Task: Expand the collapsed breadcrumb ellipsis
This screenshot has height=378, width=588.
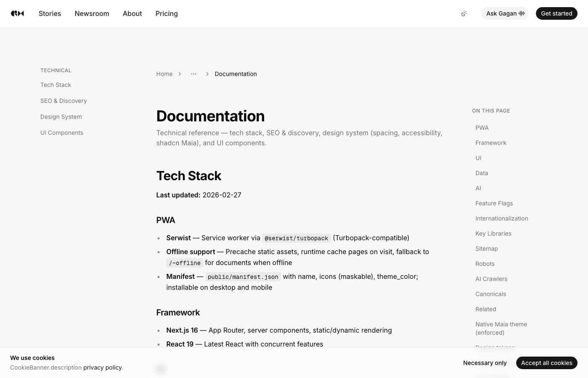Action: tap(193, 74)
